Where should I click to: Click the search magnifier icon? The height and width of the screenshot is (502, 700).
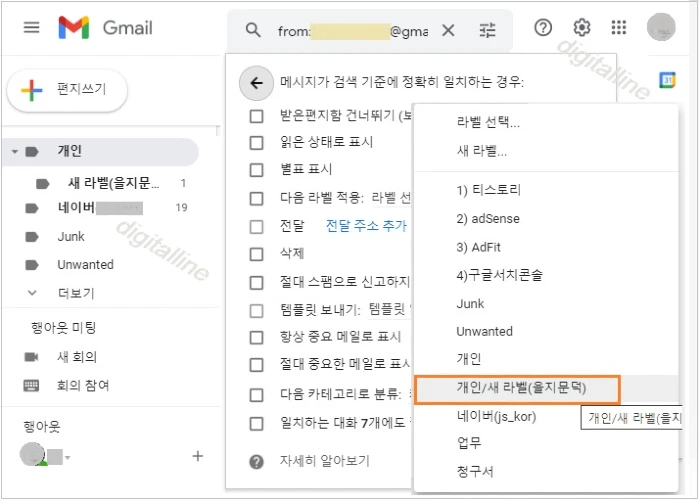pyautogui.click(x=253, y=30)
